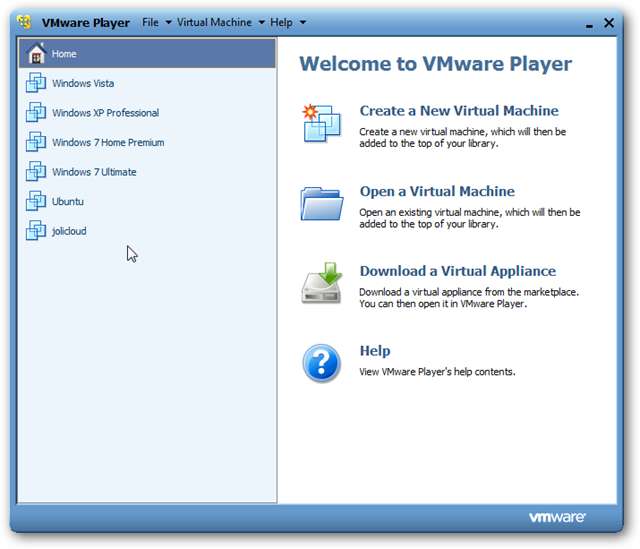Viewport: 640px width, 549px height.
Task: Click the Windows Vista VM icon
Action: pyautogui.click(x=36, y=83)
